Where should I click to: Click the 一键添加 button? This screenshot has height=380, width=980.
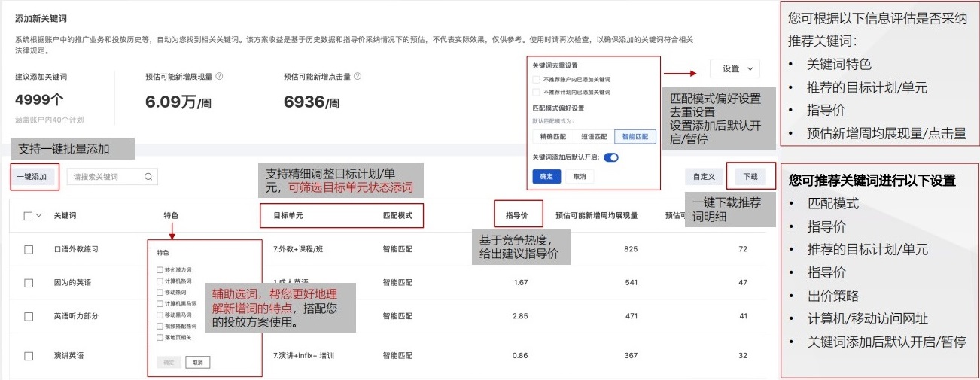(32, 177)
